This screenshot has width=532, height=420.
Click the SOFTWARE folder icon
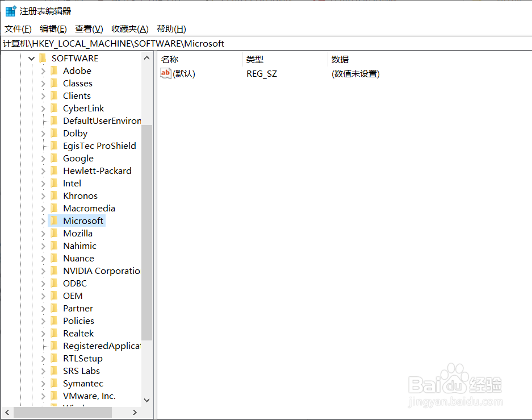coord(43,58)
